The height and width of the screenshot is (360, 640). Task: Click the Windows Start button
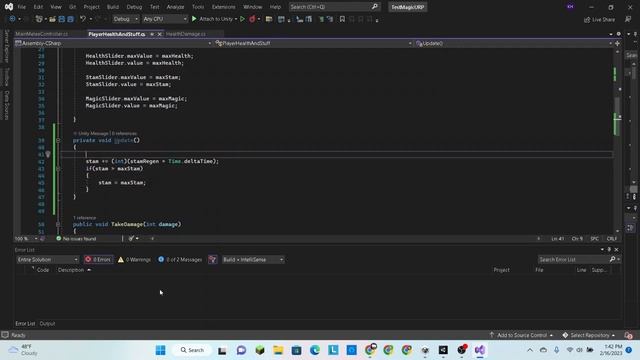[160, 350]
